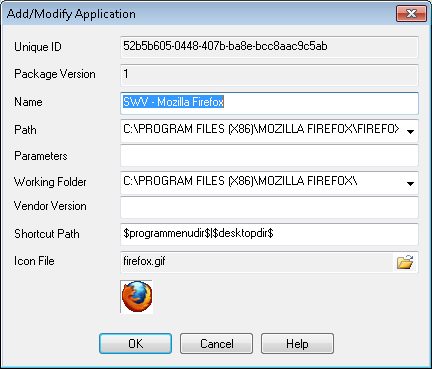Screen dimensions: 432x369
Task: Click the Icon File label text
Action: [34, 261]
